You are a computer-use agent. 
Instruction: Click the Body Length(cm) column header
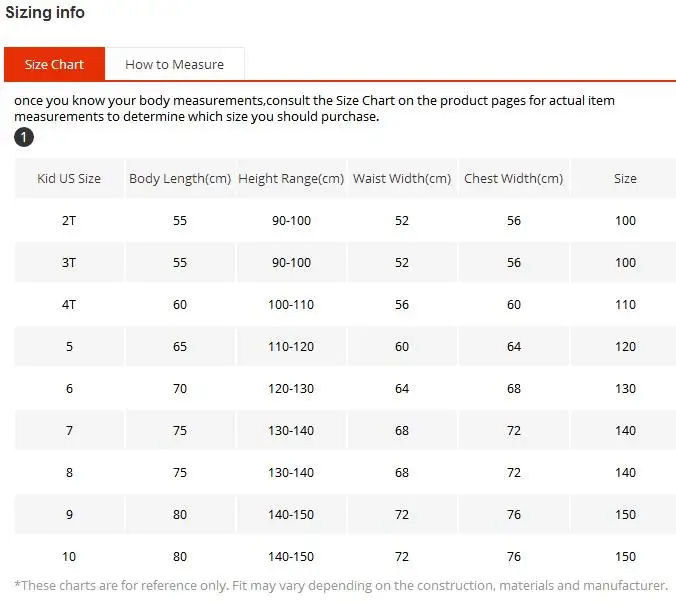(x=180, y=179)
